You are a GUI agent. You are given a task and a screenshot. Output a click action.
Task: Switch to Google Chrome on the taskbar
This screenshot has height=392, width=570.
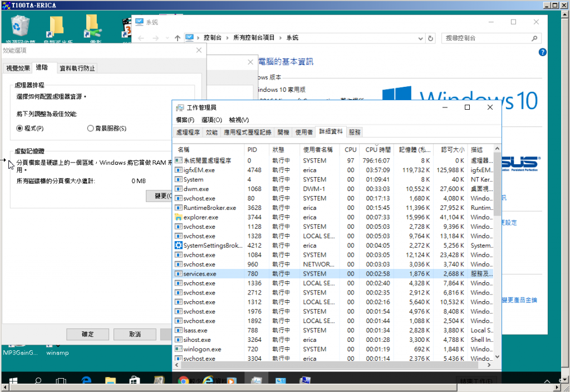(x=184, y=381)
